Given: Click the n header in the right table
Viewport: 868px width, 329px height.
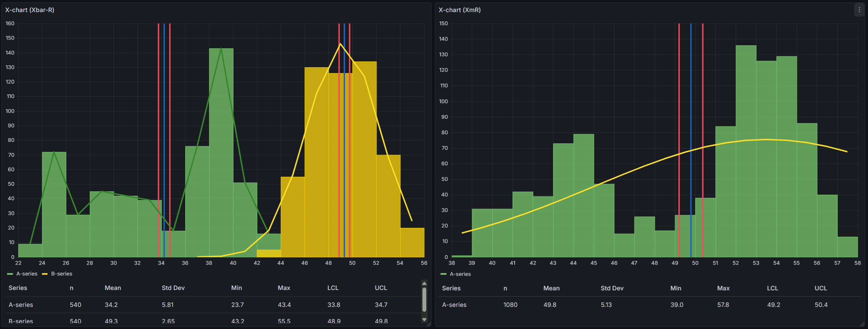Looking at the screenshot, I should point(505,288).
